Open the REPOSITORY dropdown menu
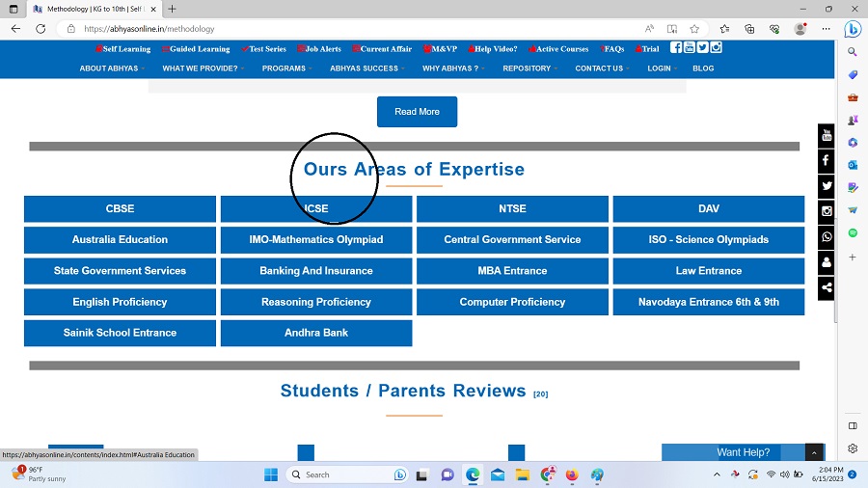 529,68
